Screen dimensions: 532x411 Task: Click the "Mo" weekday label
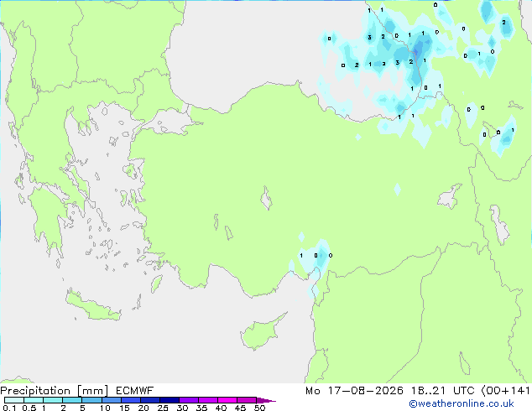click(x=313, y=391)
